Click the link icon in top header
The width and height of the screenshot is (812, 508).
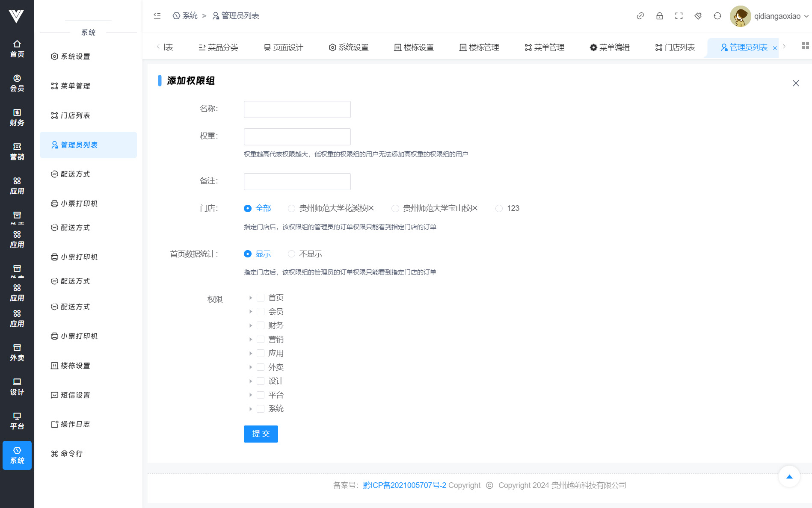640,16
